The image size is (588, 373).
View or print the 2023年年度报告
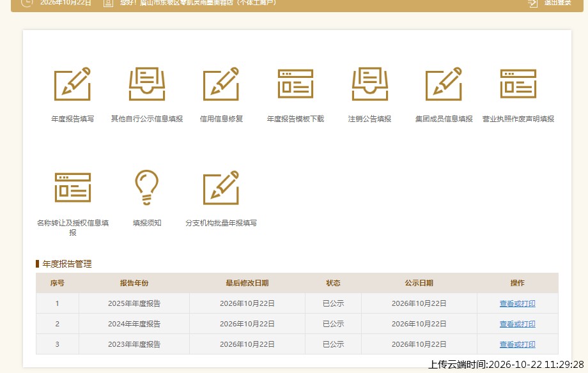pos(518,344)
